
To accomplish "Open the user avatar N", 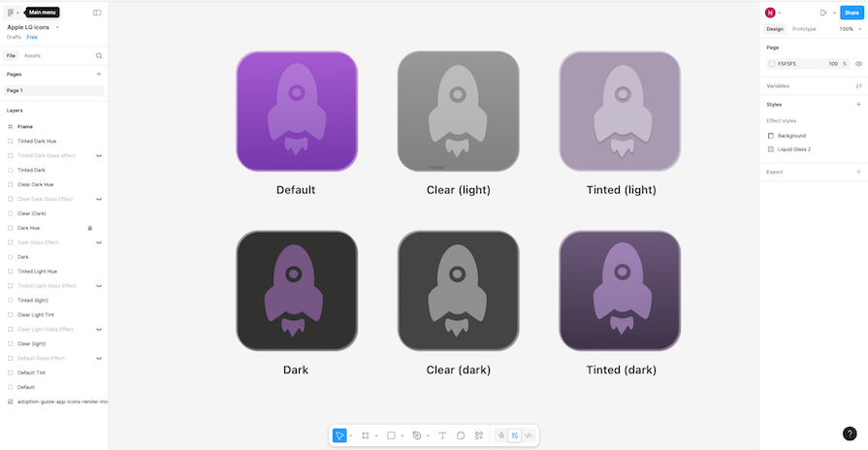I will (770, 13).
